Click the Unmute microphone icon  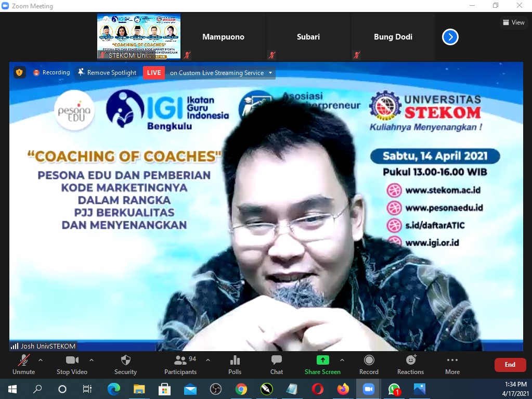tap(24, 360)
